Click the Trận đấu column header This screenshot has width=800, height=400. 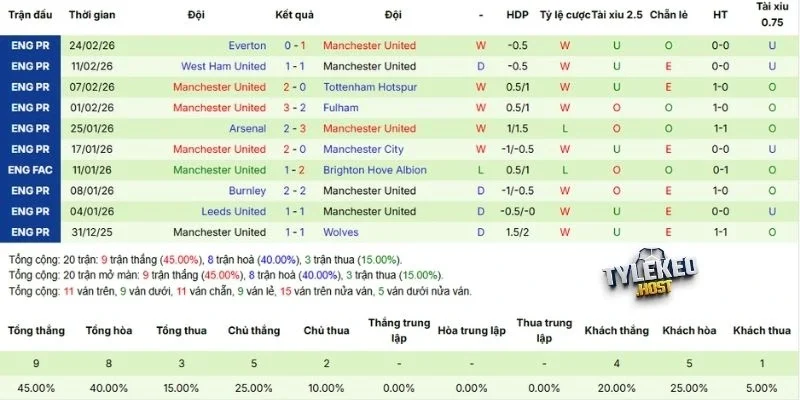click(x=30, y=16)
